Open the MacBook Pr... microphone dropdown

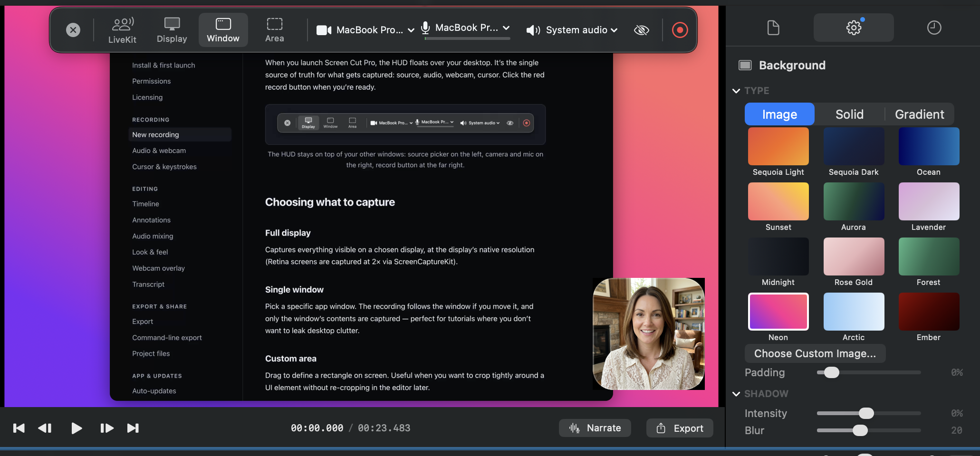pos(466,28)
